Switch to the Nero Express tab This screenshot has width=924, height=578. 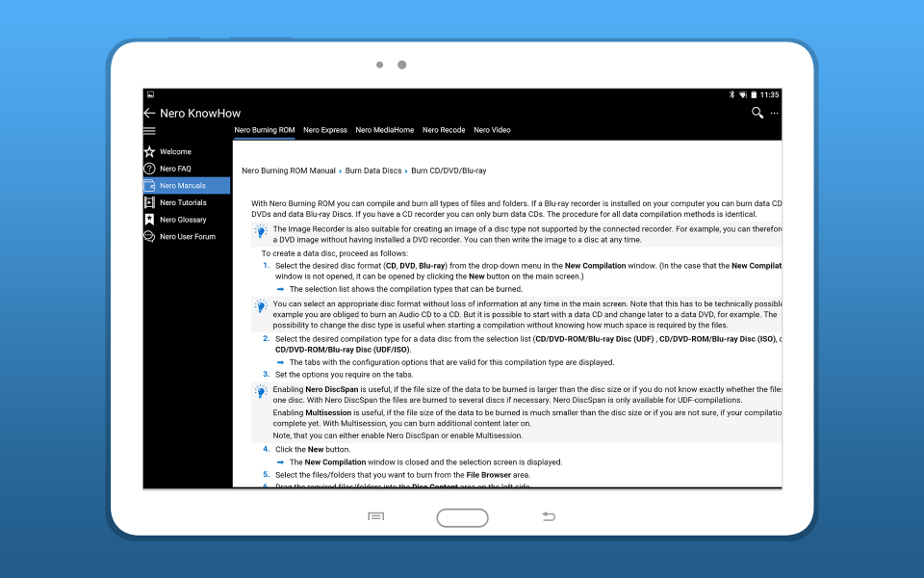[325, 130]
